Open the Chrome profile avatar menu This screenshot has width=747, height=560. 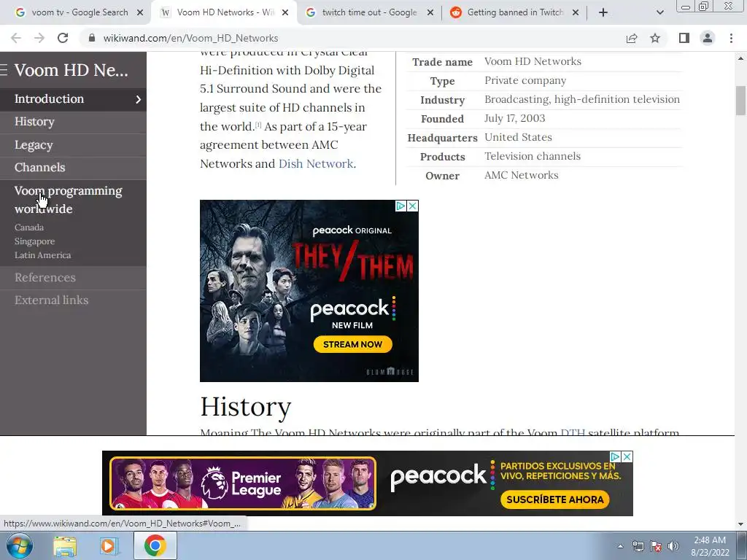coord(708,38)
